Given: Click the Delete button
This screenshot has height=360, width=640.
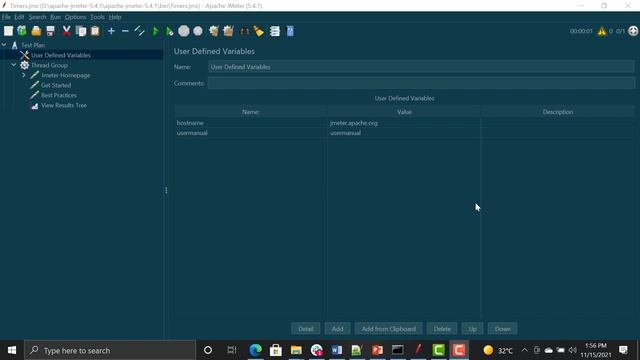Looking at the screenshot, I should 442,329.
